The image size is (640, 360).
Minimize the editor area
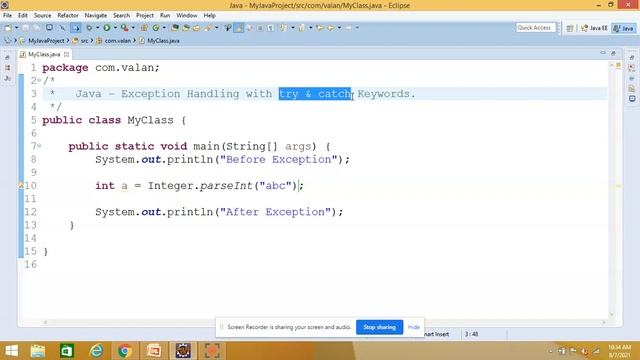click(x=603, y=53)
